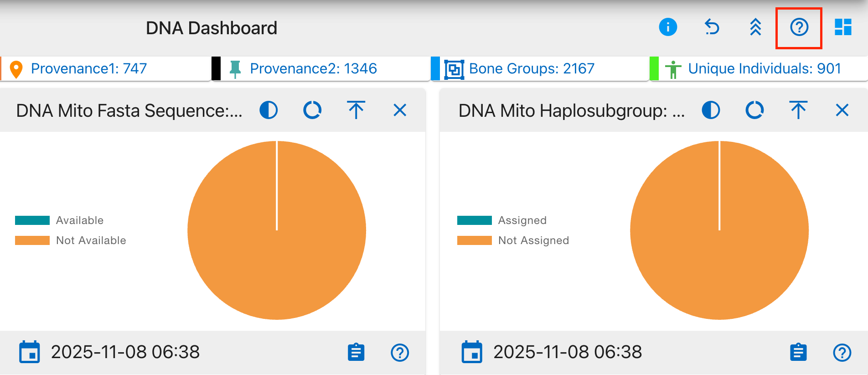
Task: Click the undo arrow icon in header
Action: 712,27
